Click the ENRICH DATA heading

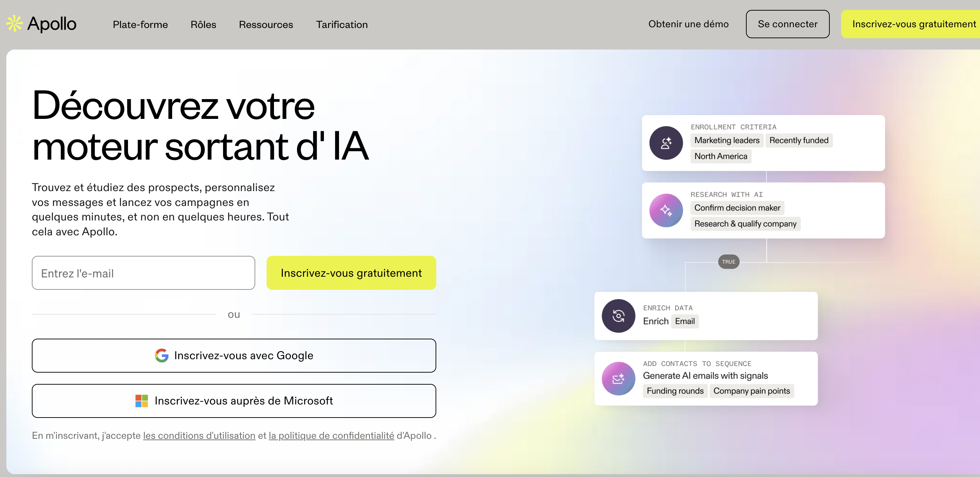coord(668,308)
